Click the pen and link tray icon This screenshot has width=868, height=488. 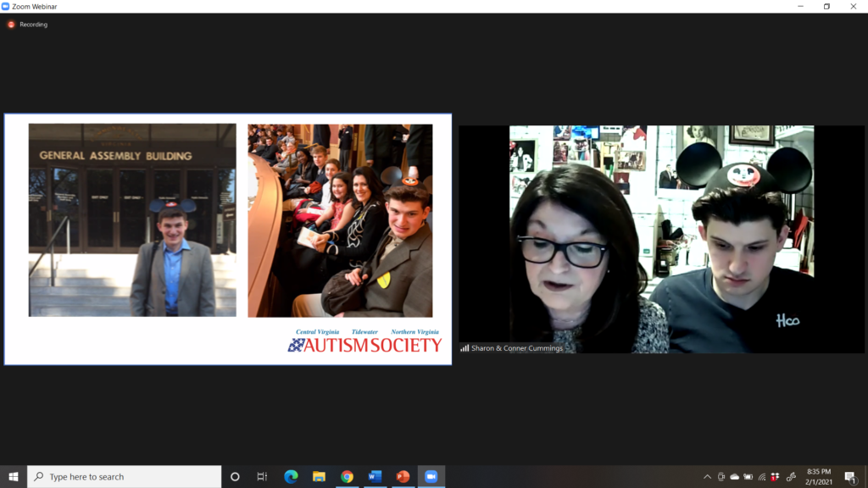pos(791,476)
